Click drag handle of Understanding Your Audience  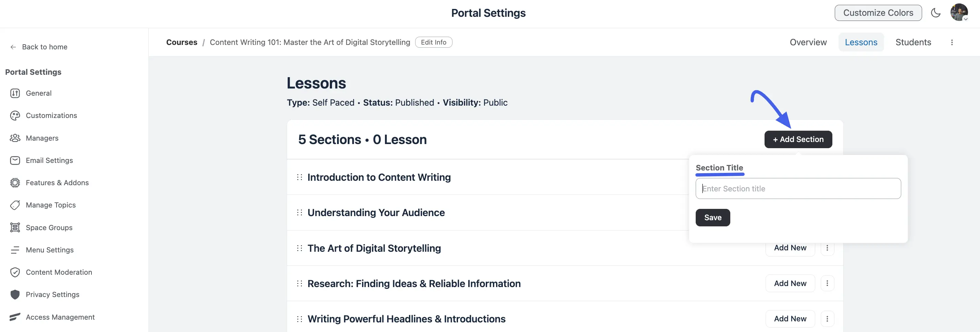click(299, 213)
